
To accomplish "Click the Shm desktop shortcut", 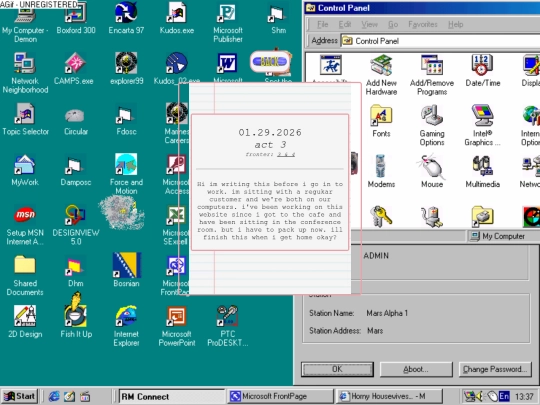I will tap(278, 19).
